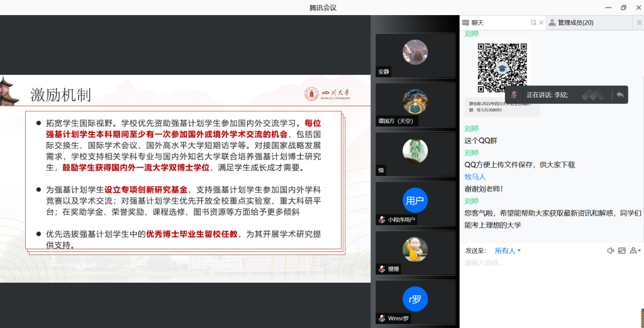Select participant tile 安静
644x328 pixels.
[415, 55]
